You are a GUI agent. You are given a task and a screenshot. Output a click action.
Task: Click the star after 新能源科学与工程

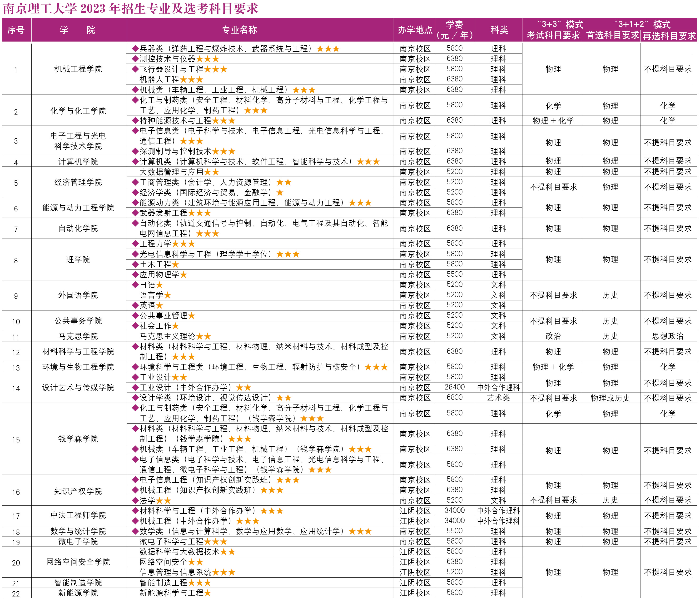point(208,593)
